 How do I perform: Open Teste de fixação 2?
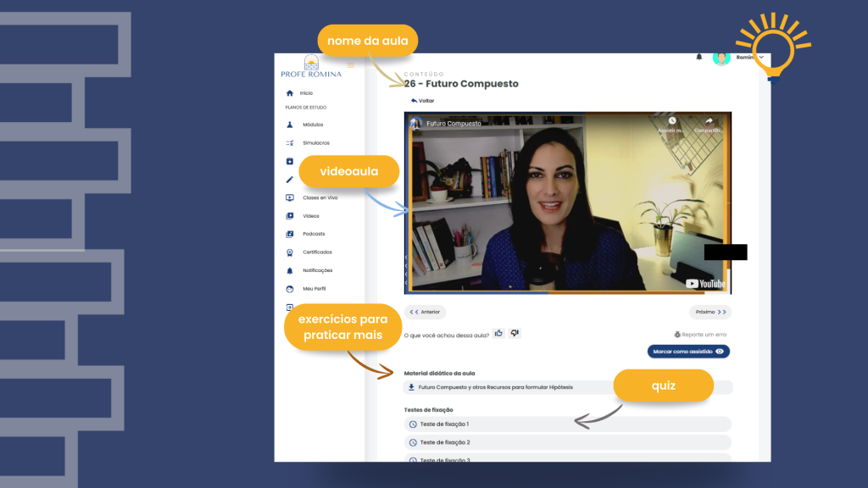568,442
